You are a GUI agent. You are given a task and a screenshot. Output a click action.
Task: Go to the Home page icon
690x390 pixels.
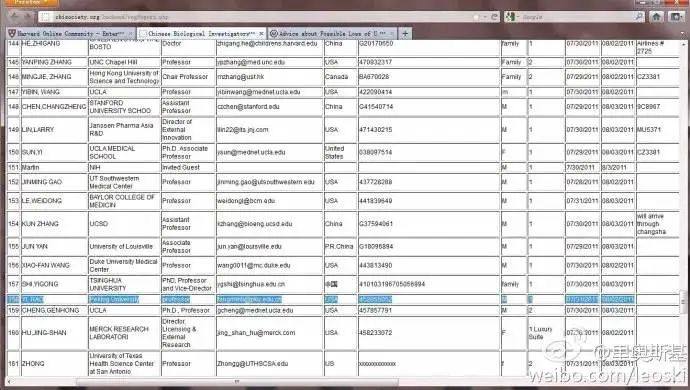(x=657, y=17)
